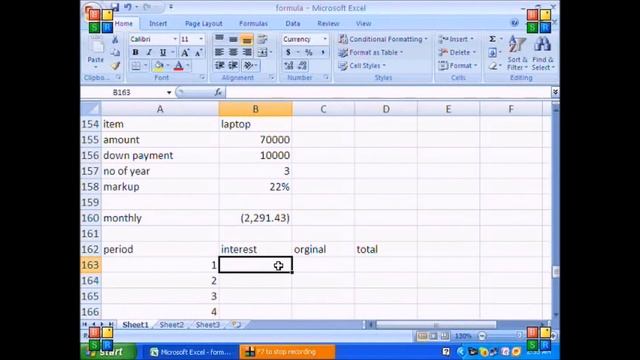Toggle Align Text Right
640x360 pixels.
pyautogui.click(x=247, y=52)
